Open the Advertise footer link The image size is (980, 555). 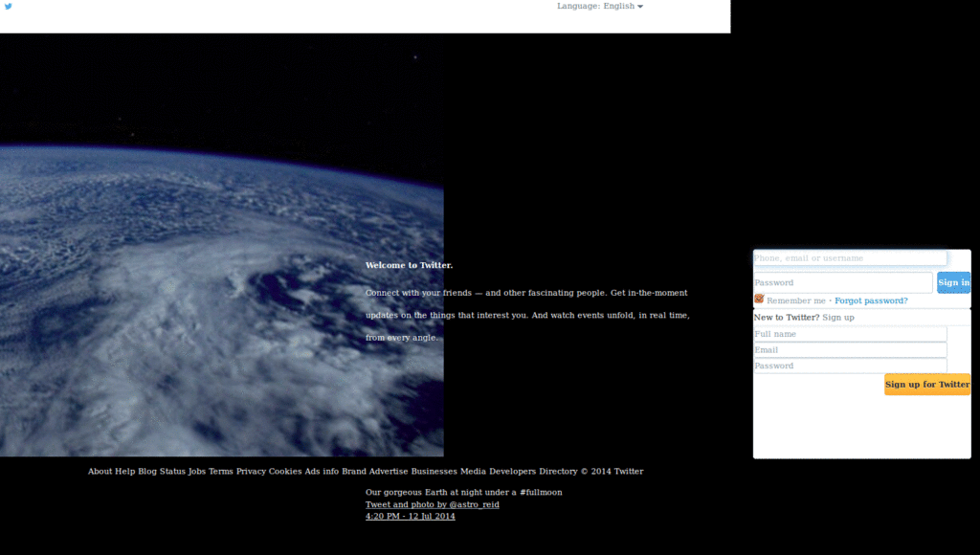[x=387, y=471]
